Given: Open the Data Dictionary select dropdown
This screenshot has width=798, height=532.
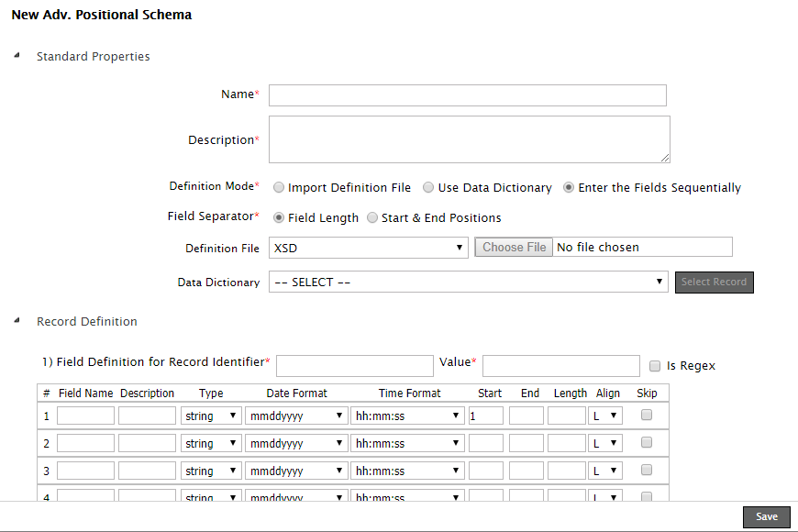Looking at the screenshot, I should click(468, 282).
